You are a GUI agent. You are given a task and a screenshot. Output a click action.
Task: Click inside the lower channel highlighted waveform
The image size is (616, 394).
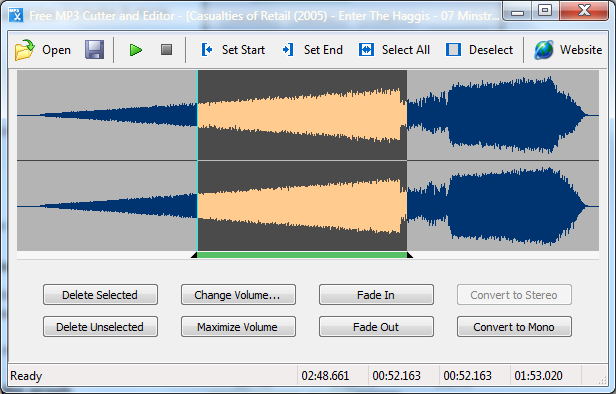coord(302,206)
